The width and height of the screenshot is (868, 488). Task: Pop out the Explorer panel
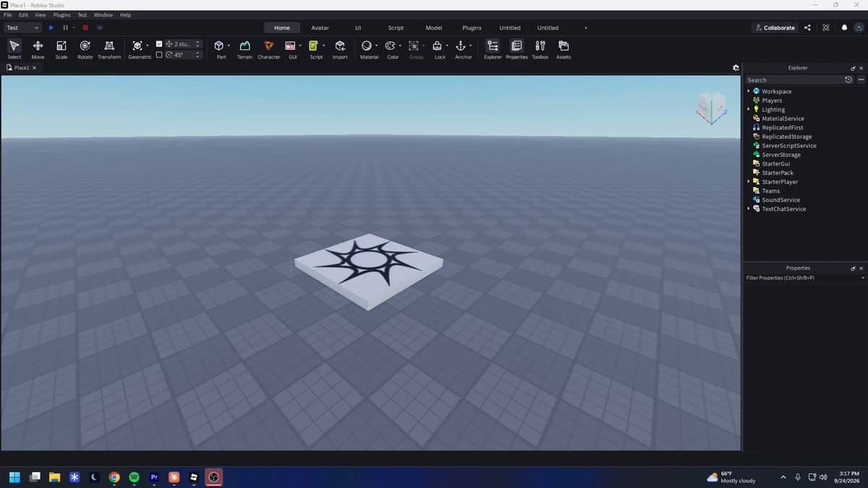[853, 68]
